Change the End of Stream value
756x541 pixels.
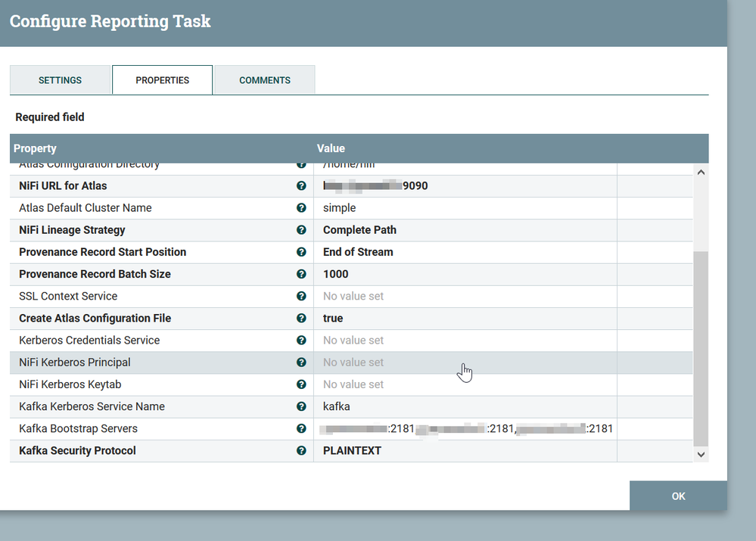358,252
